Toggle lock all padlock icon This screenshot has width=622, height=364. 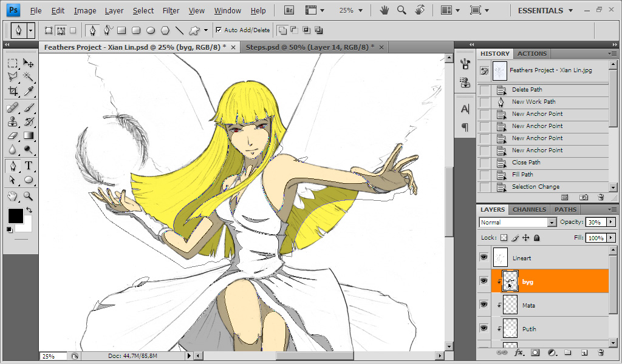(x=537, y=238)
